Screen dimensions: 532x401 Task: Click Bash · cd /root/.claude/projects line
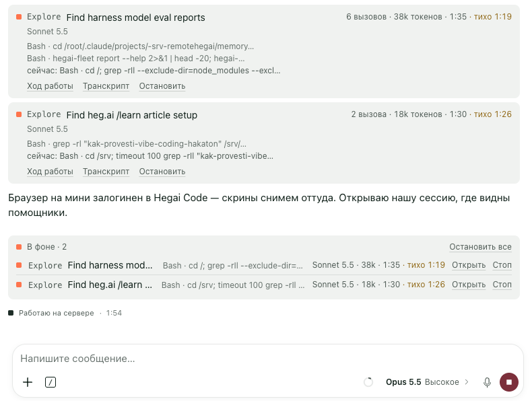point(141,46)
